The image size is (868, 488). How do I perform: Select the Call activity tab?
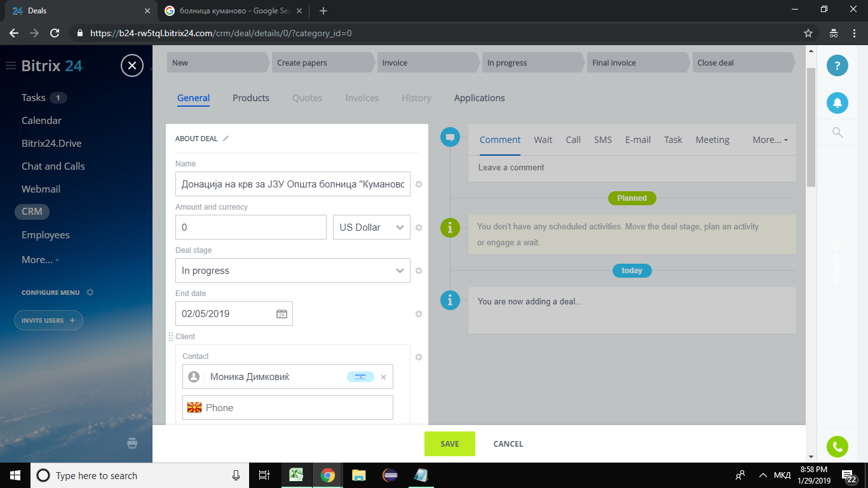(573, 140)
